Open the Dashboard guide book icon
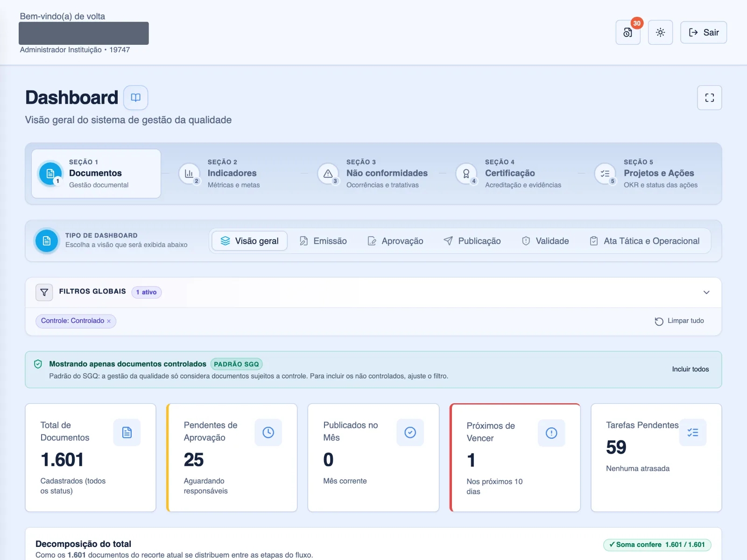 pyautogui.click(x=135, y=98)
